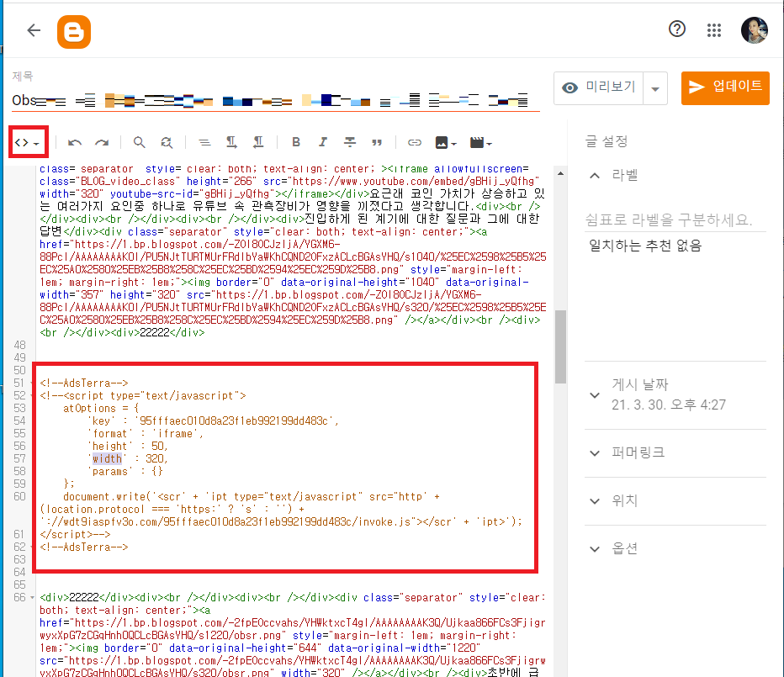Open the Blogger logo home
This screenshot has height=677, width=784.
click(x=74, y=31)
